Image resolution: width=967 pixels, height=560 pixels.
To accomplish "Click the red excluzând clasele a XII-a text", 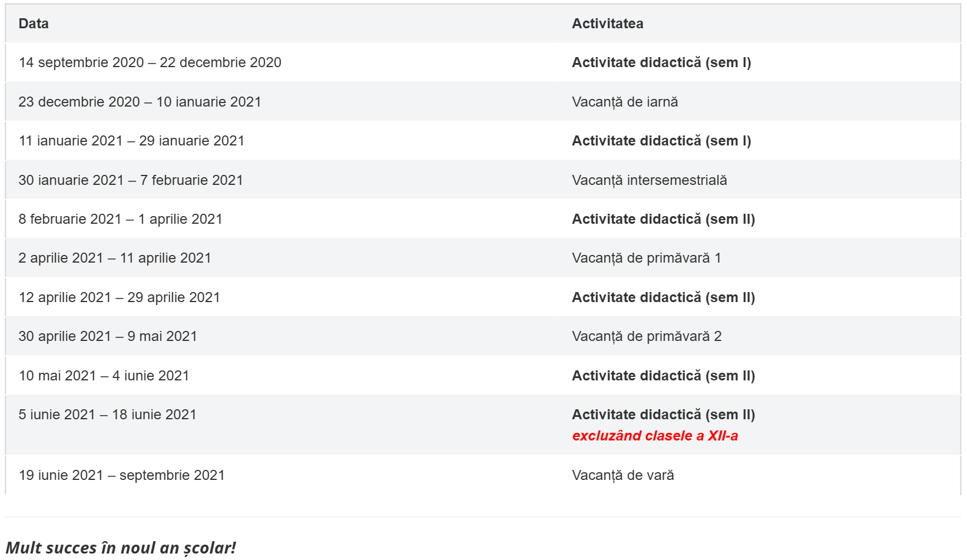I will (x=655, y=436).
